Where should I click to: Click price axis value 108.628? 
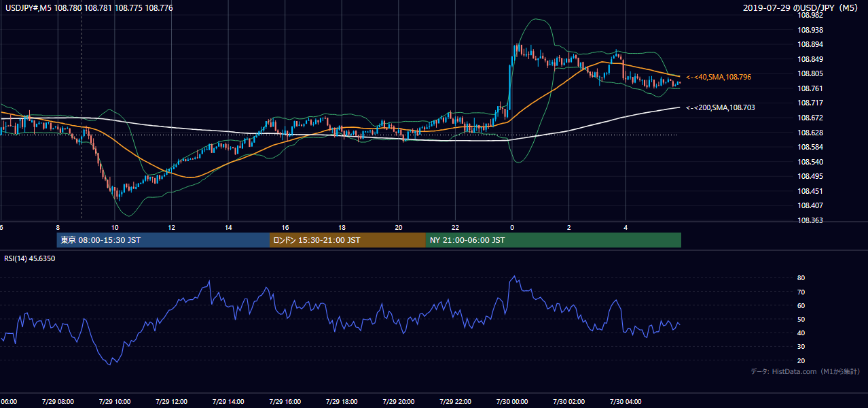pos(810,133)
